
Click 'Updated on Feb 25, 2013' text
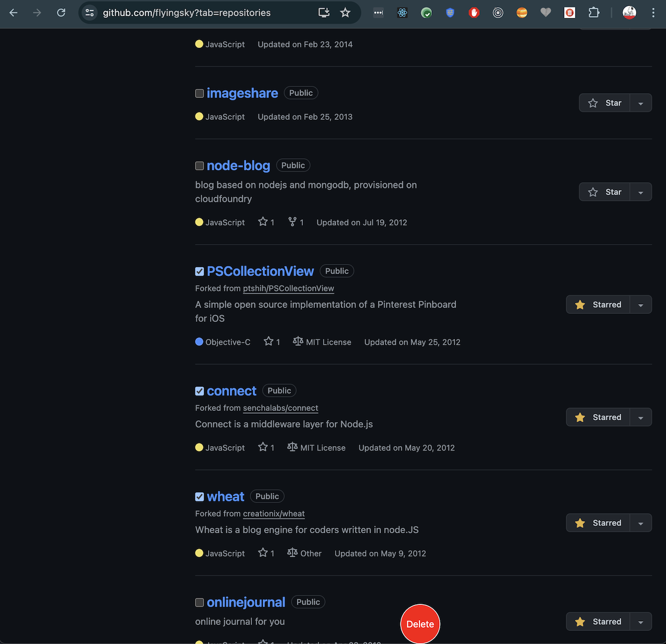(305, 117)
